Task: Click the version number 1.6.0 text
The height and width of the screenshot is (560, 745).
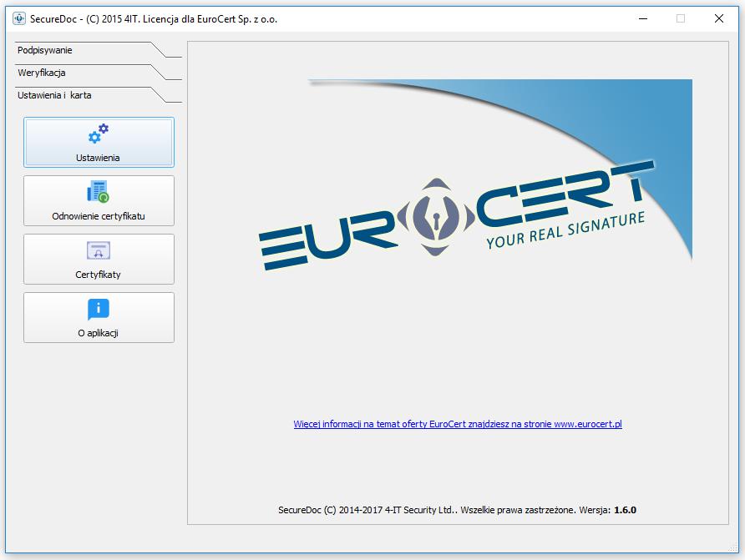Action: point(625,510)
